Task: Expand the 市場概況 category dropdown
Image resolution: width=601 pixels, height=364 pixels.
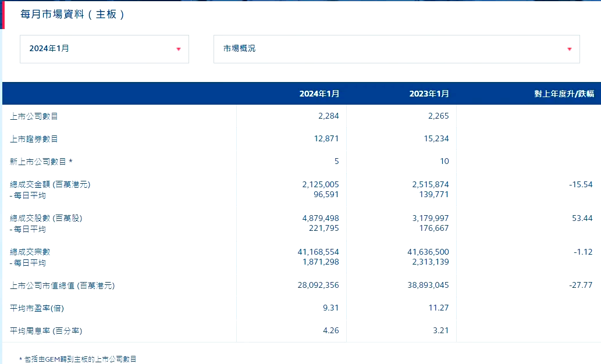Action: click(x=396, y=49)
